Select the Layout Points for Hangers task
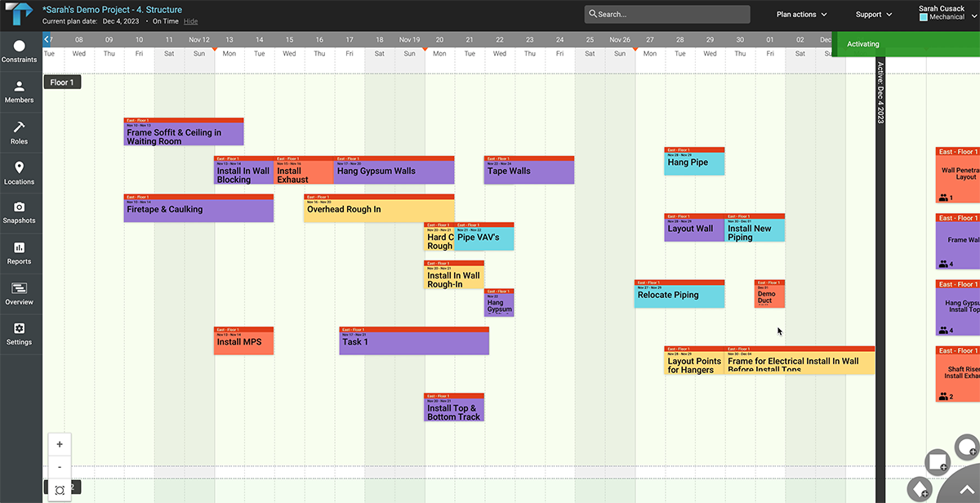 694,360
